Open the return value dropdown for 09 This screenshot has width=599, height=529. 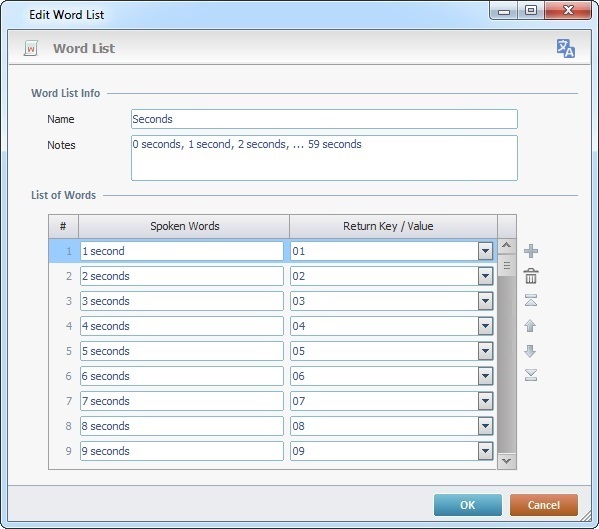point(485,451)
